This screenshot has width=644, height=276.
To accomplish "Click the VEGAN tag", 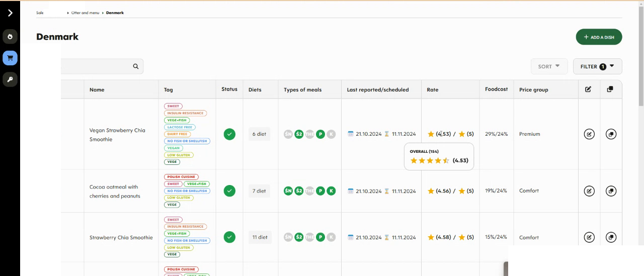I will click(x=173, y=148).
